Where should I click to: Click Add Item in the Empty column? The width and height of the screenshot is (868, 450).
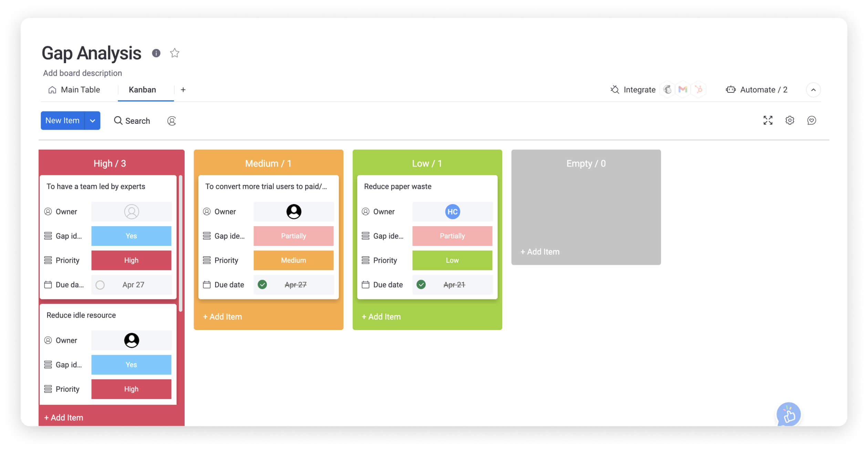pyautogui.click(x=539, y=251)
